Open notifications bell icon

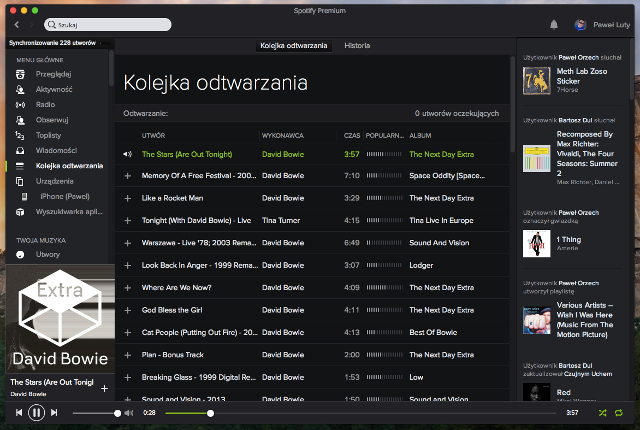(554, 25)
